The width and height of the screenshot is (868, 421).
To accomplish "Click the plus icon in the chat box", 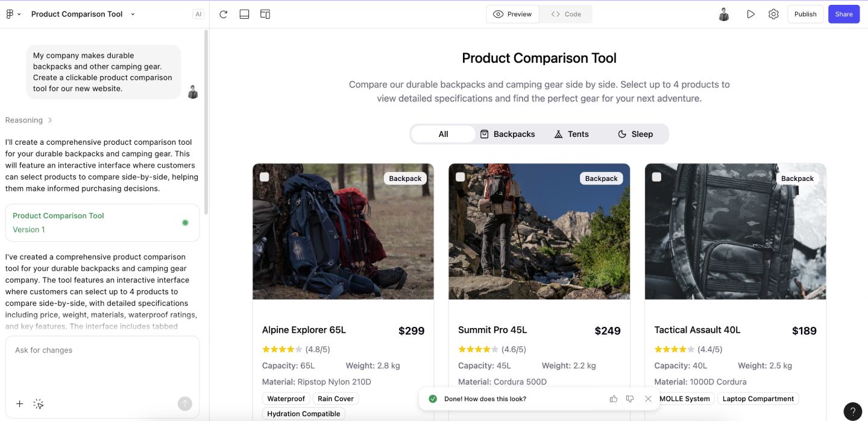I will point(19,404).
